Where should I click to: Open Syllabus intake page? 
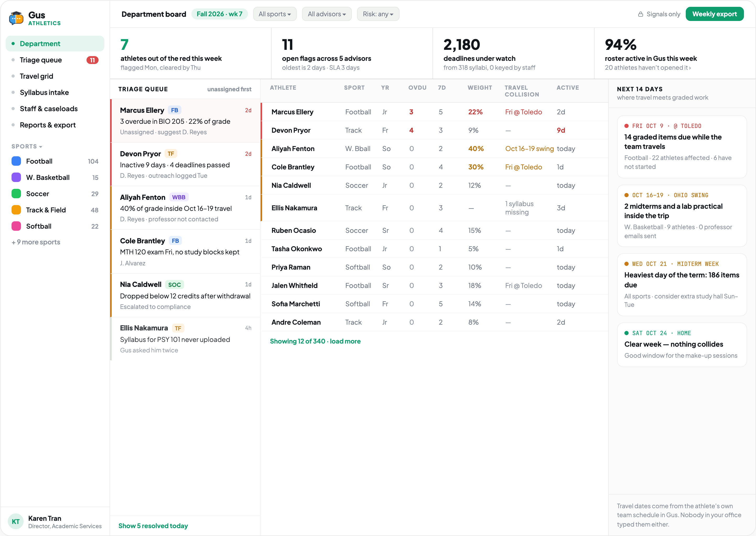point(55,92)
